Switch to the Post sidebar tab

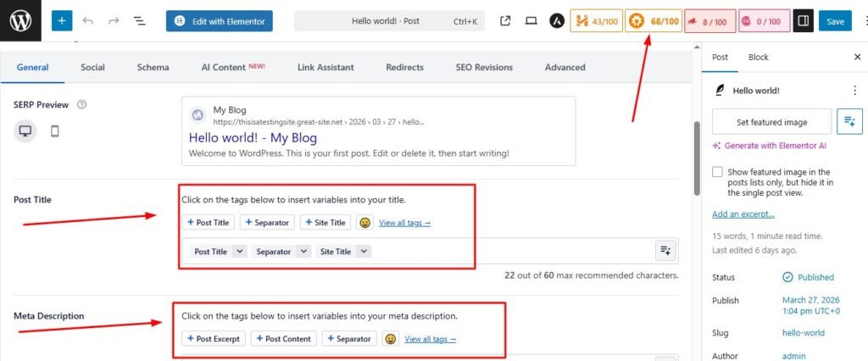click(720, 57)
